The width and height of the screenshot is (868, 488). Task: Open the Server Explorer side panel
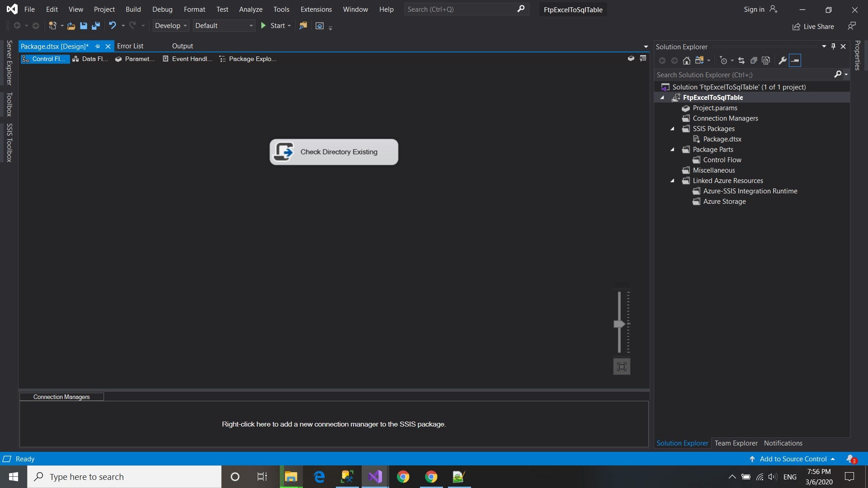point(9,63)
